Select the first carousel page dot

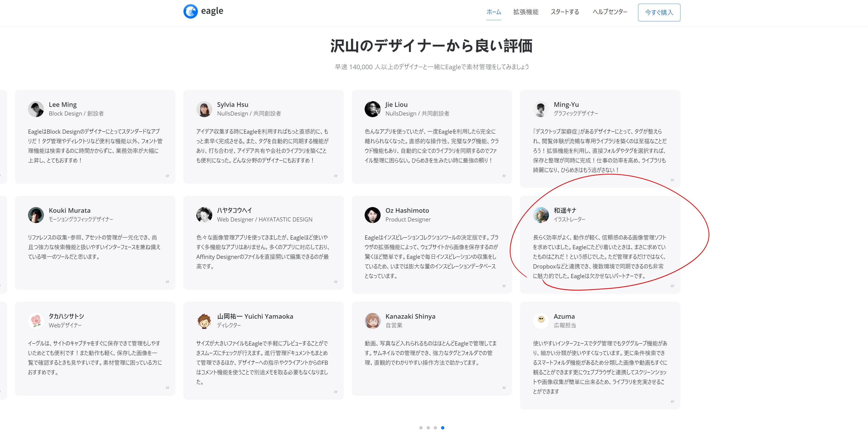[x=421, y=428]
